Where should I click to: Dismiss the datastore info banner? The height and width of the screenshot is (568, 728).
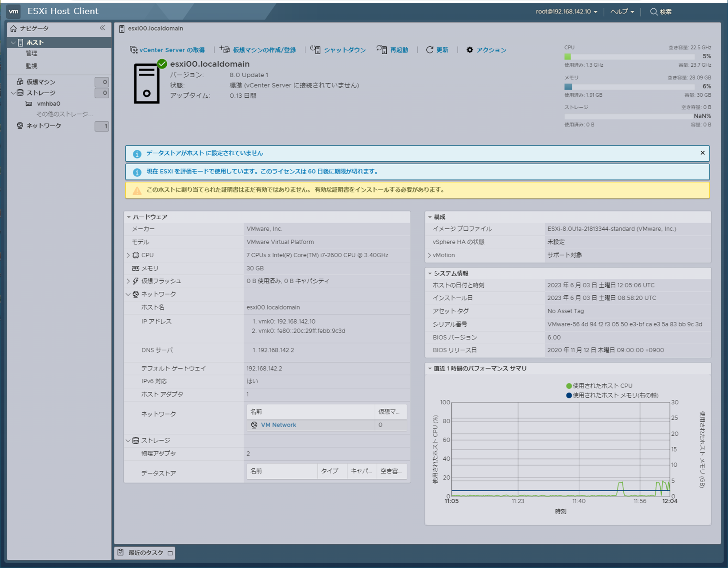click(702, 153)
